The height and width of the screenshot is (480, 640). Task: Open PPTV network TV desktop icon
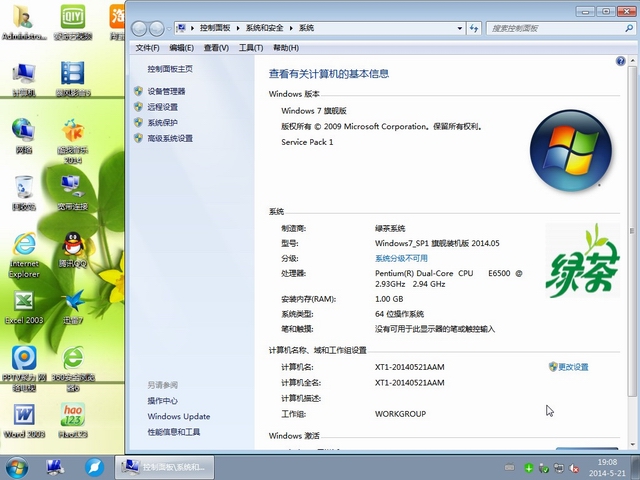[x=24, y=369]
